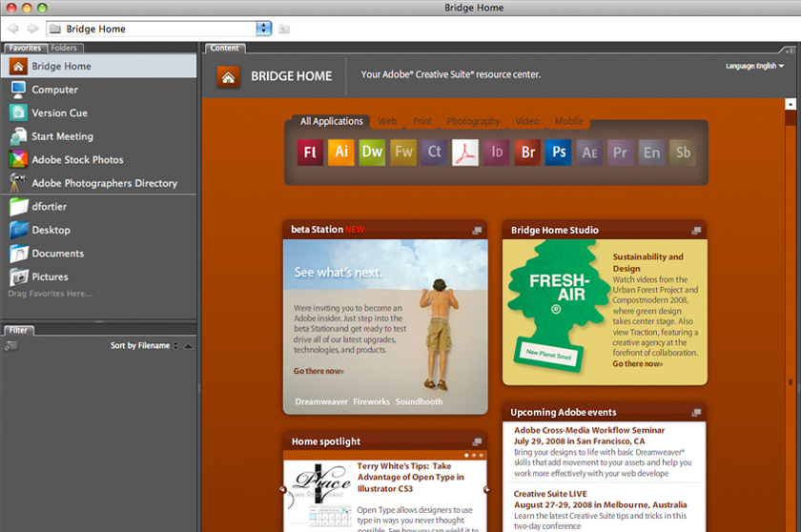Viewport: 801px width, 532px height.
Task: Open Terry White's Tips article
Action: click(410, 478)
